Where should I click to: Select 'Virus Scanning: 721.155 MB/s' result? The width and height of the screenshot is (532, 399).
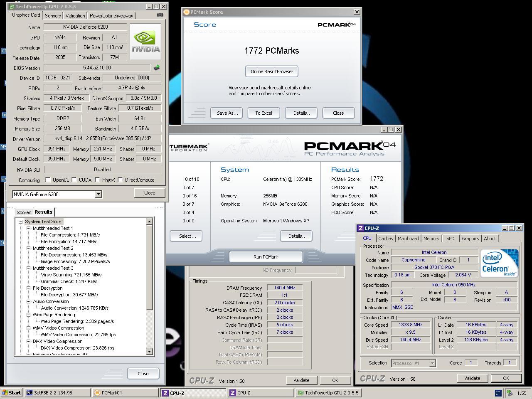click(71, 275)
